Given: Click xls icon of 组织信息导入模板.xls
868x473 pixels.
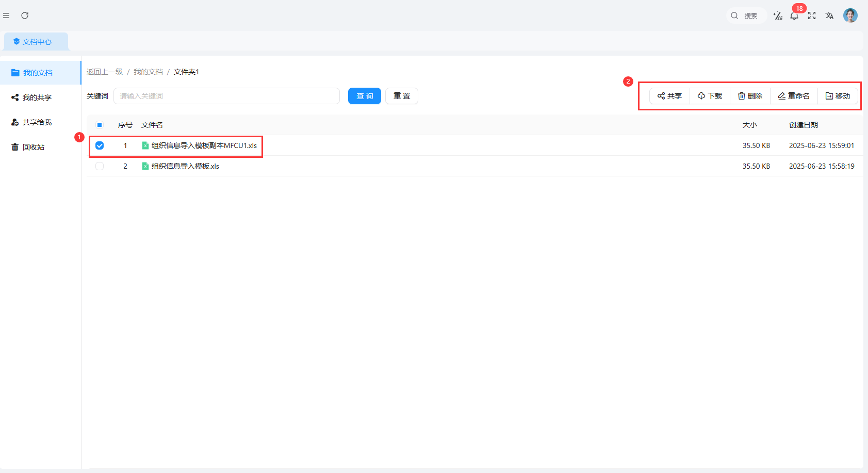Looking at the screenshot, I should pyautogui.click(x=145, y=166).
